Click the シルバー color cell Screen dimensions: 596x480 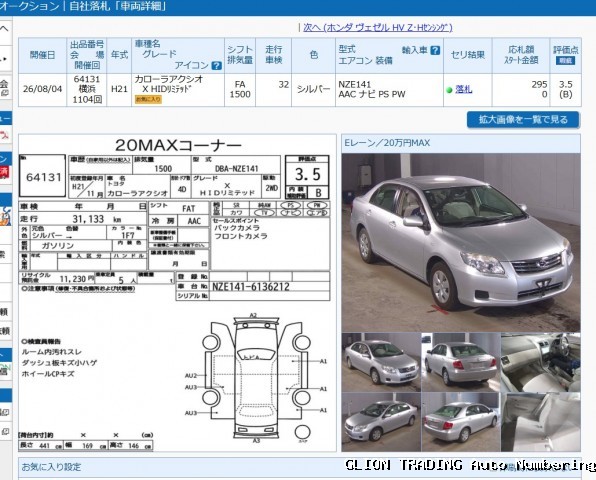click(x=314, y=89)
